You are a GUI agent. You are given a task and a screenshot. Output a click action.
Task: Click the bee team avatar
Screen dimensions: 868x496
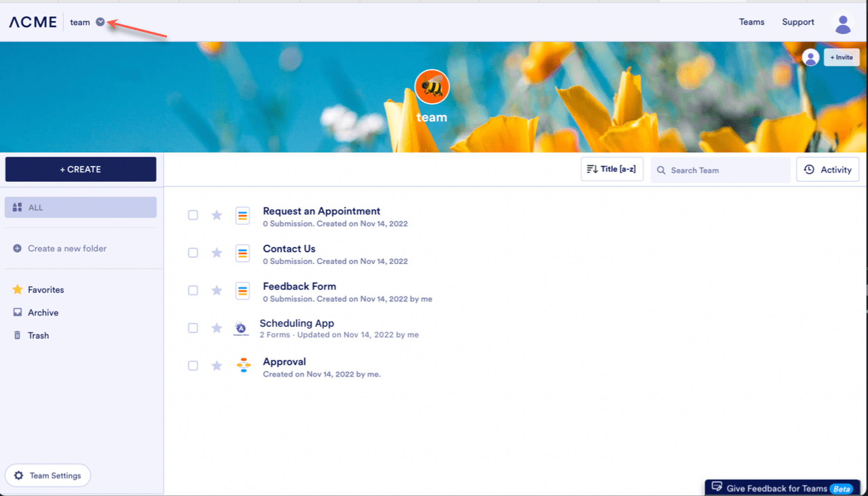click(x=432, y=87)
